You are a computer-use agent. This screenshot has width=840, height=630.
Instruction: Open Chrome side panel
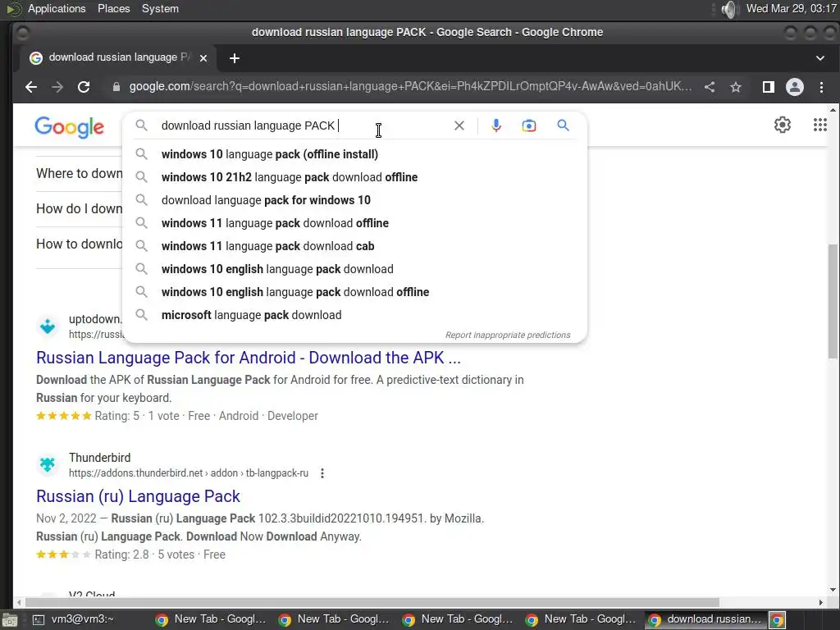click(768, 87)
